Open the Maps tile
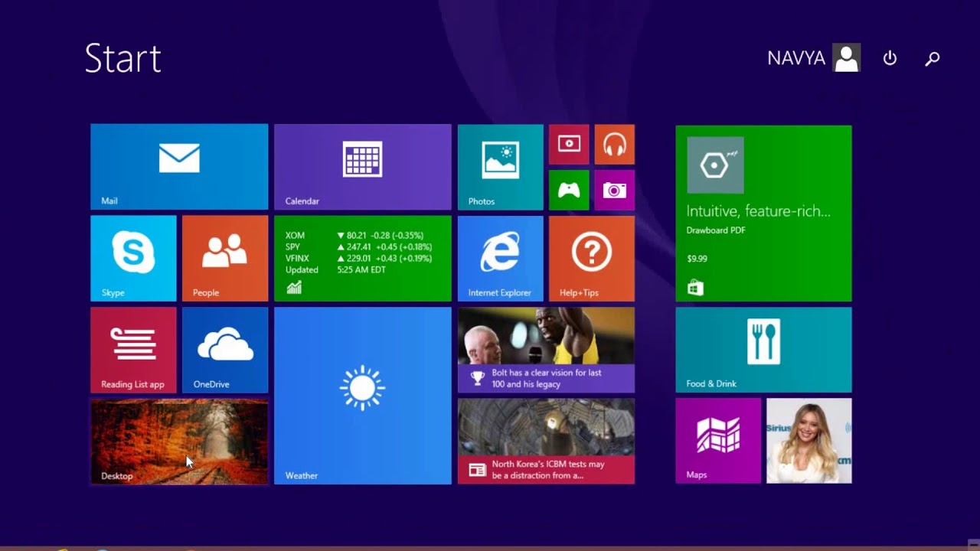This screenshot has width=980, height=551. (718, 441)
